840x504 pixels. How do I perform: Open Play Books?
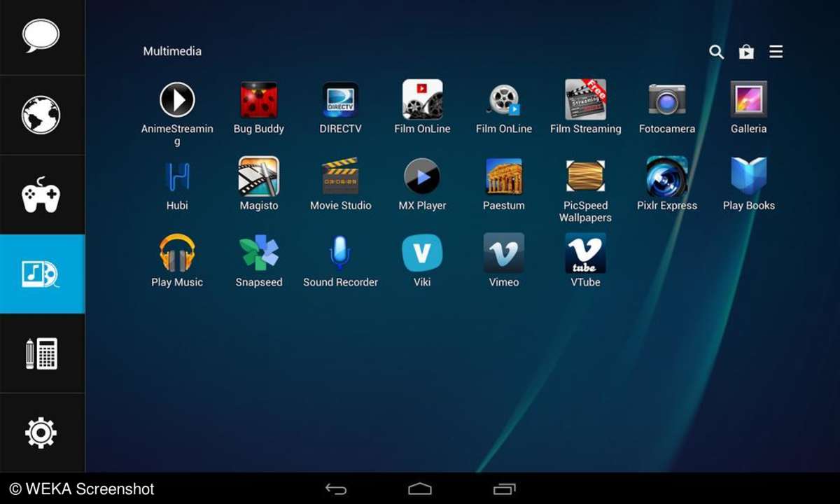coord(749,176)
